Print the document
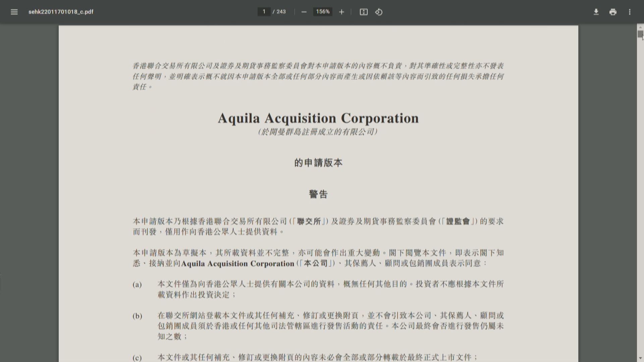Screen dimensions: 644x362 (x=613, y=12)
